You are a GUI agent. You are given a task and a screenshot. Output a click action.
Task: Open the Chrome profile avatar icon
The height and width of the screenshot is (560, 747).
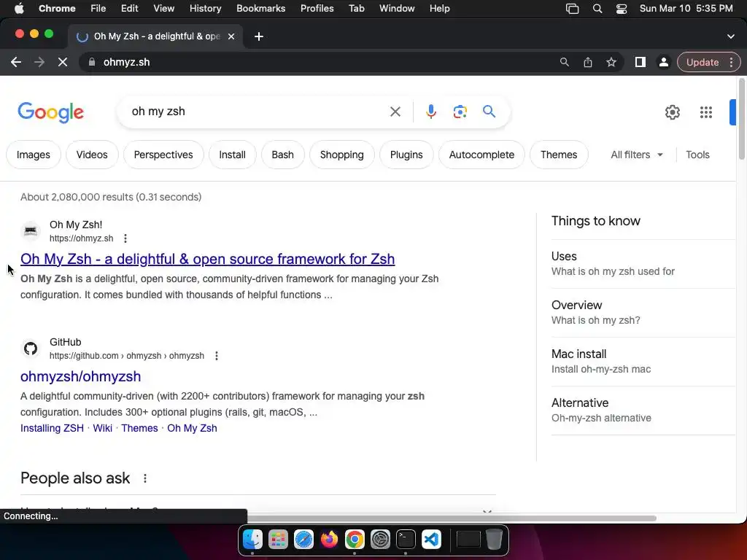point(664,62)
